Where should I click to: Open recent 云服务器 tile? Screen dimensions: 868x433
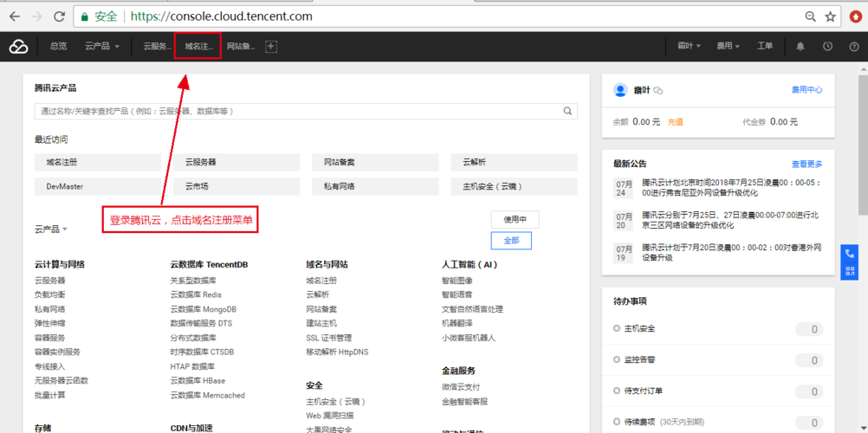[236, 163]
